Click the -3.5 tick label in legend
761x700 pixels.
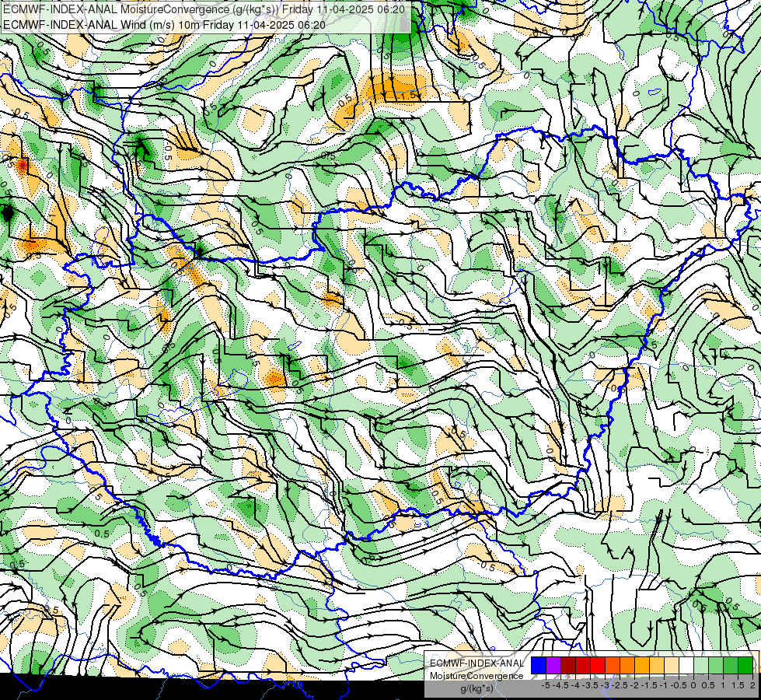point(590,685)
